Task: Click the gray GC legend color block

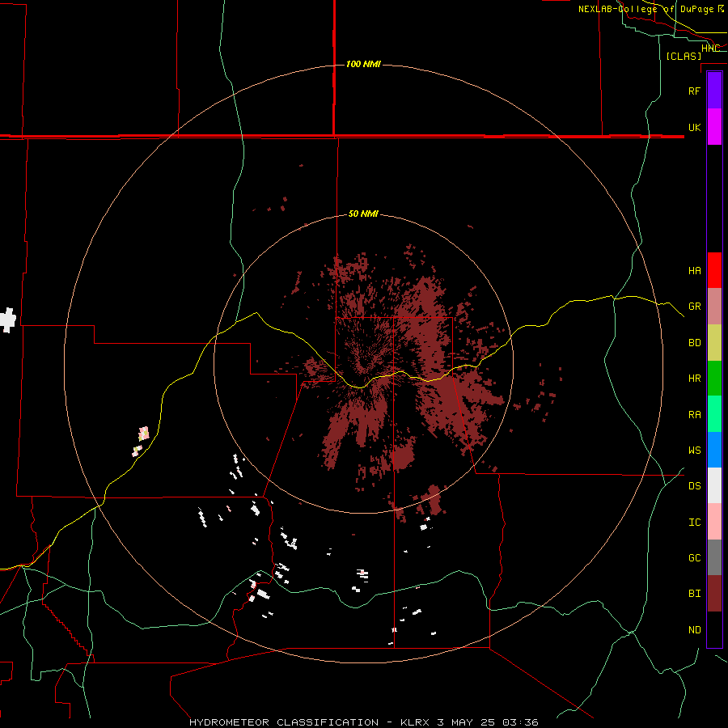Action: click(714, 557)
